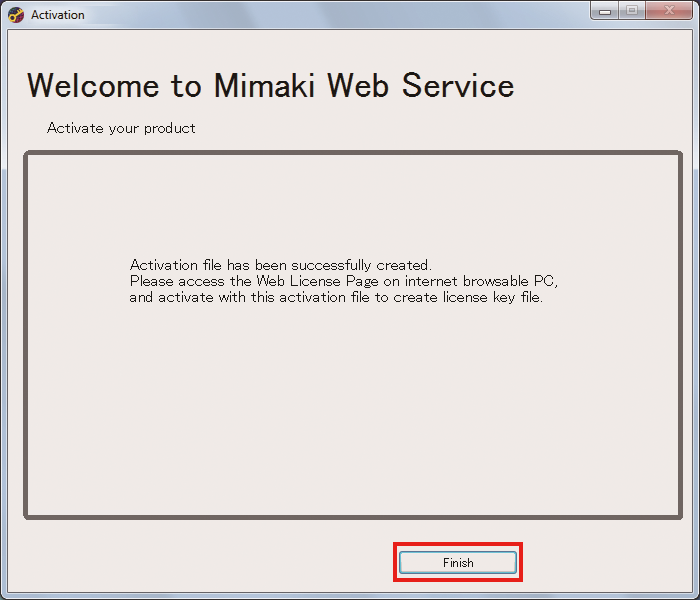
Task: Click the "internet browsable PC" phrase
Action: (485, 281)
